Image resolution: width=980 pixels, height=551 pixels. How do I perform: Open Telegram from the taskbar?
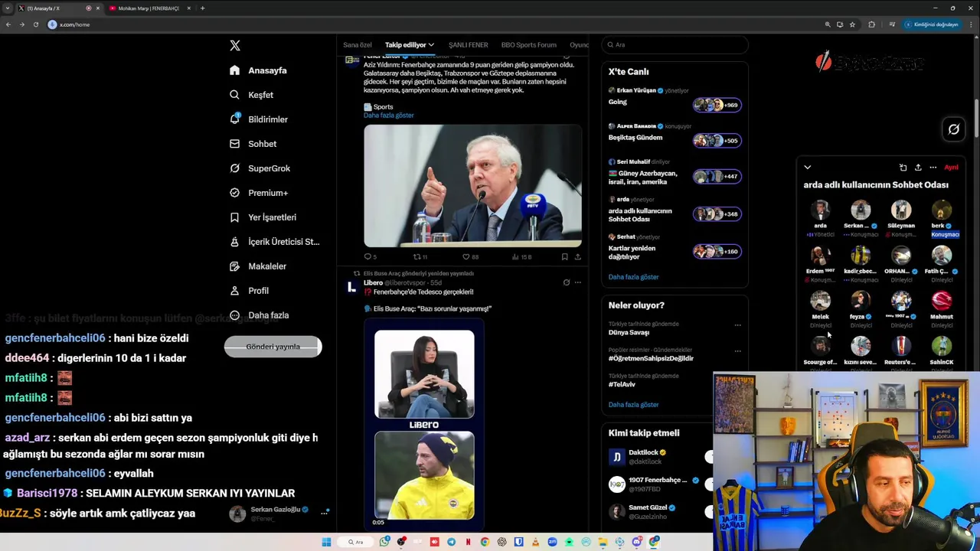451,542
